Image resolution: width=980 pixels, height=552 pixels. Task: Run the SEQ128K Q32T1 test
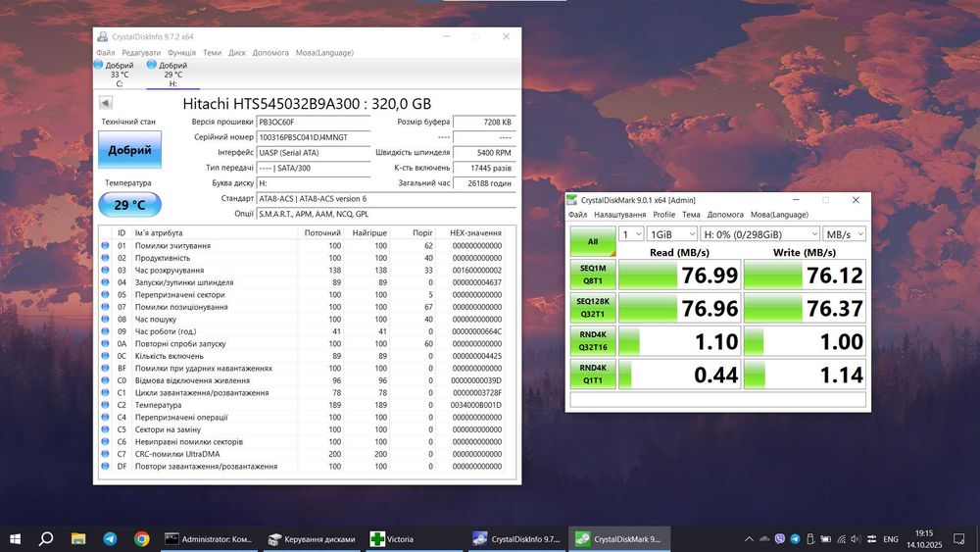point(593,308)
